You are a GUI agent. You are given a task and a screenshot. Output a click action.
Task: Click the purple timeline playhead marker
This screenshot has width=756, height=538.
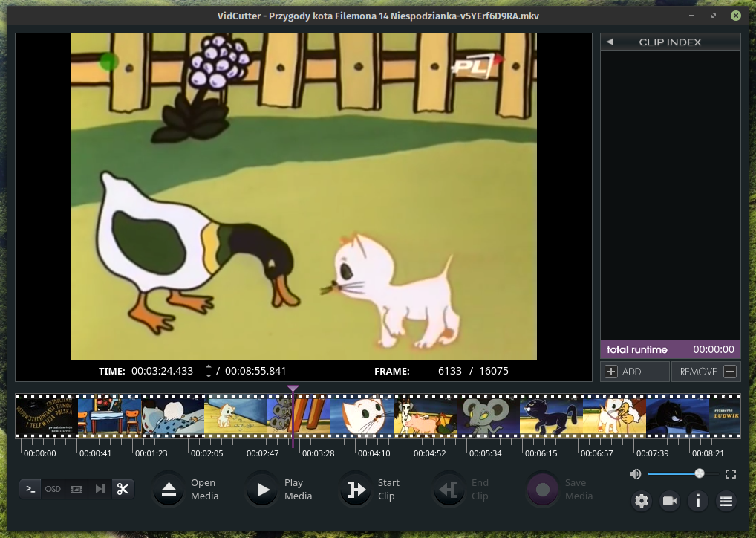tap(293, 388)
